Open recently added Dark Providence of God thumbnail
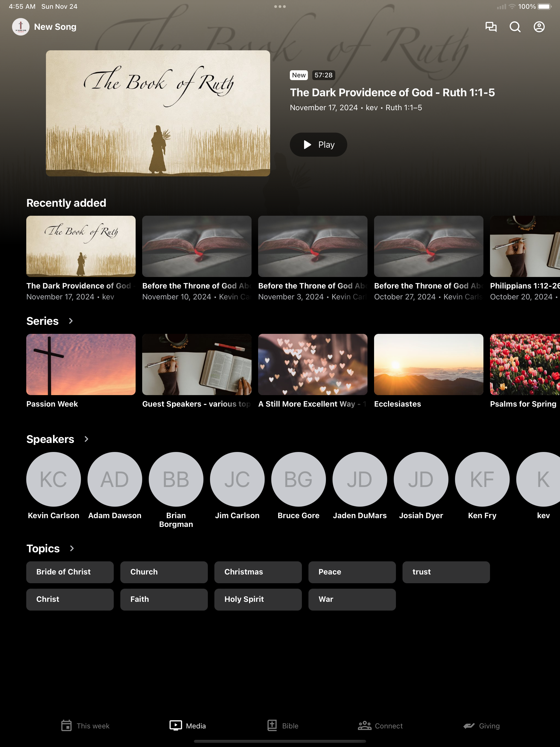This screenshot has width=560, height=747. (81, 246)
